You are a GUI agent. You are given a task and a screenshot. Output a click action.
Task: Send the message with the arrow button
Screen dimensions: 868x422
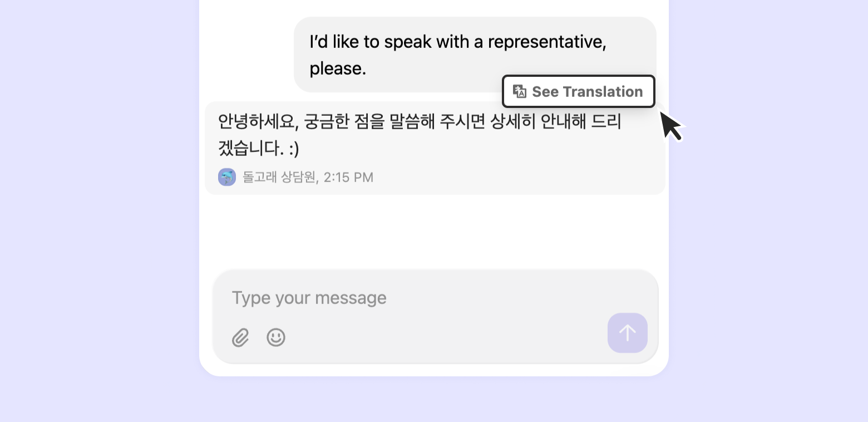point(627,333)
